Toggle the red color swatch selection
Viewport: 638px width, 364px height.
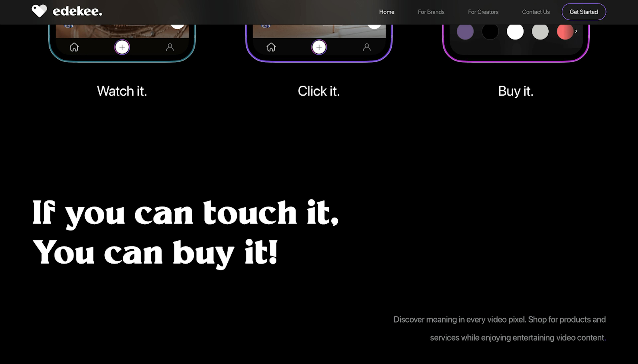[x=565, y=31]
